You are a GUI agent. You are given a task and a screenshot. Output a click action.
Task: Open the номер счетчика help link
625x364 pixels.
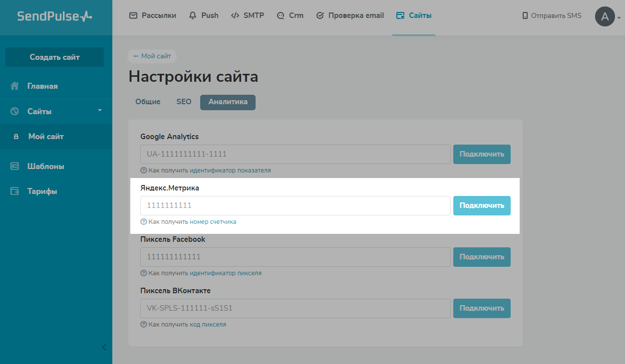coord(213,222)
